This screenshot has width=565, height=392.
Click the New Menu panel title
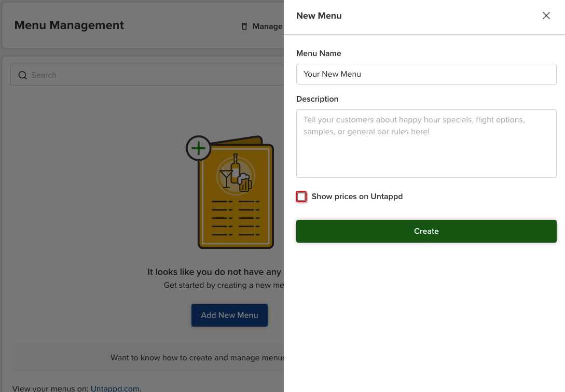click(319, 16)
